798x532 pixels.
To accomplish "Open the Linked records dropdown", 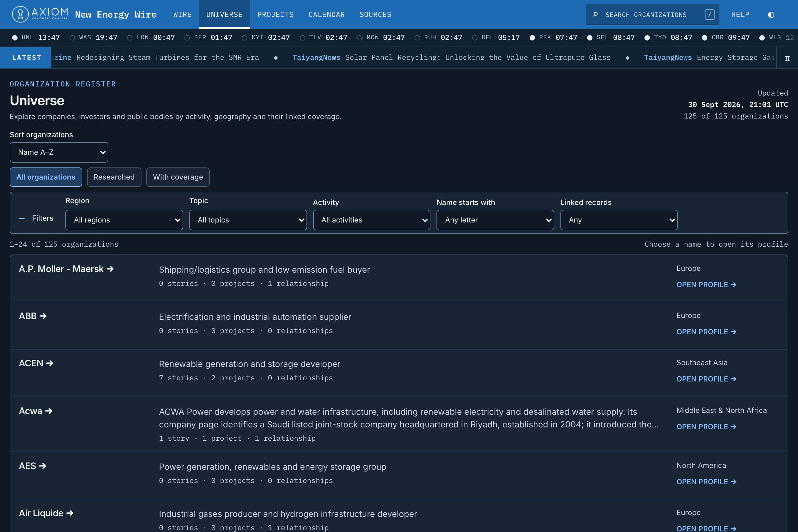I will pos(619,220).
